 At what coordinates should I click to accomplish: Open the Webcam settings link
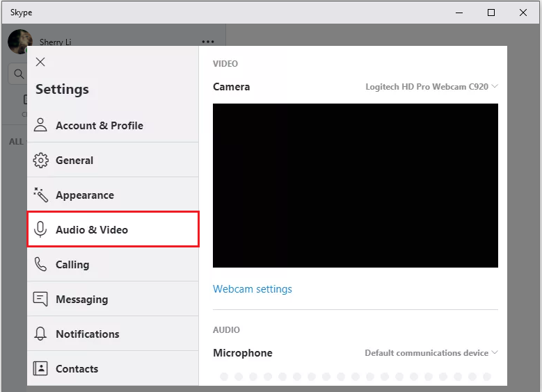tap(253, 288)
